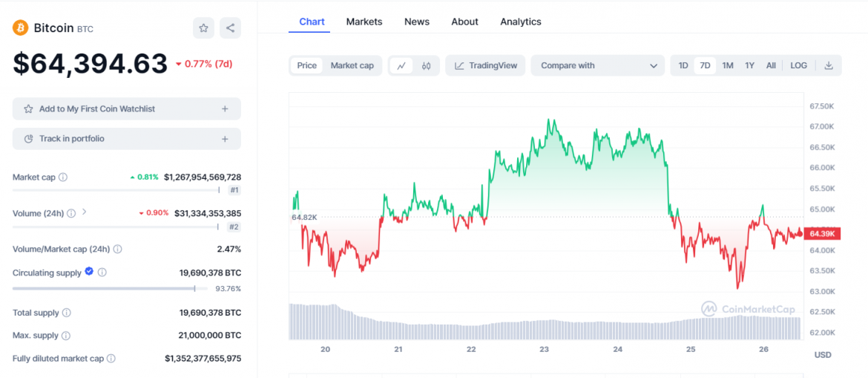Open the TradingView chart button

click(485, 65)
